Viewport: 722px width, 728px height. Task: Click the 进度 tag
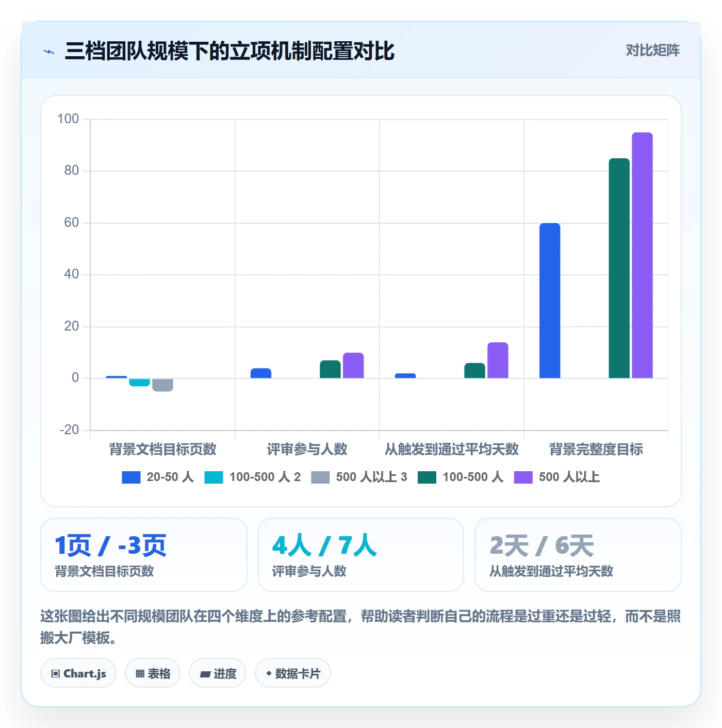pos(218,673)
